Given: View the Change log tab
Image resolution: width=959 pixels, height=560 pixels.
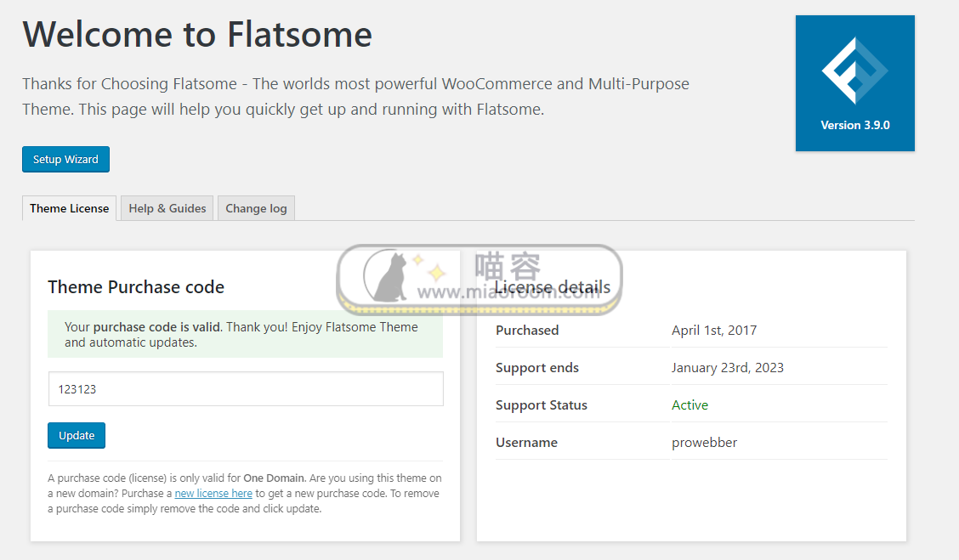Looking at the screenshot, I should [x=256, y=208].
